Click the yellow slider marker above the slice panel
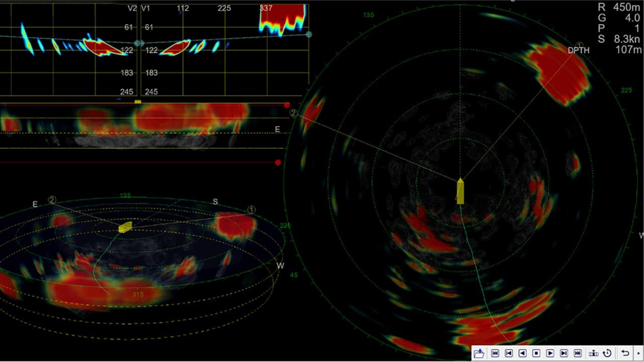 click(137, 101)
